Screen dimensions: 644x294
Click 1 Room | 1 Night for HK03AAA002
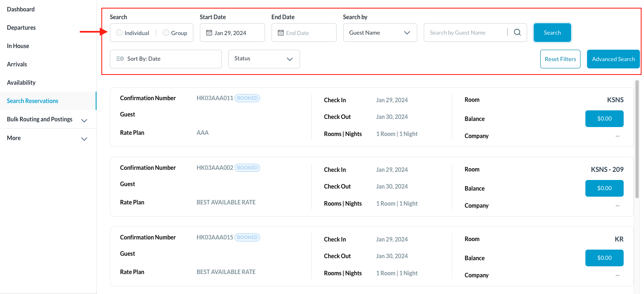[x=397, y=204]
